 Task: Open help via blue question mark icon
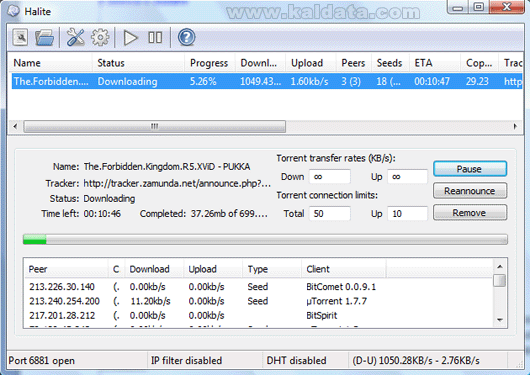(x=187, y=37)
